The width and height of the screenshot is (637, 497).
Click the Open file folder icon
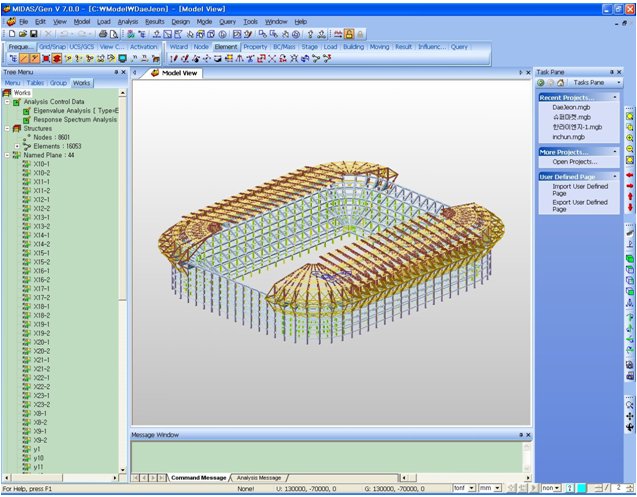[21, 34]
